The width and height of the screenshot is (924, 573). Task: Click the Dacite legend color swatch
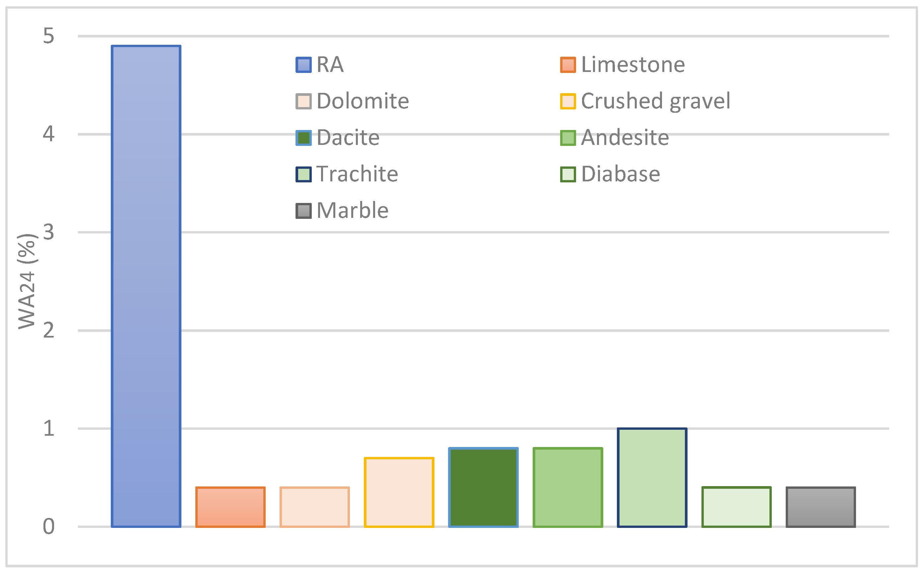click(303, 138)
